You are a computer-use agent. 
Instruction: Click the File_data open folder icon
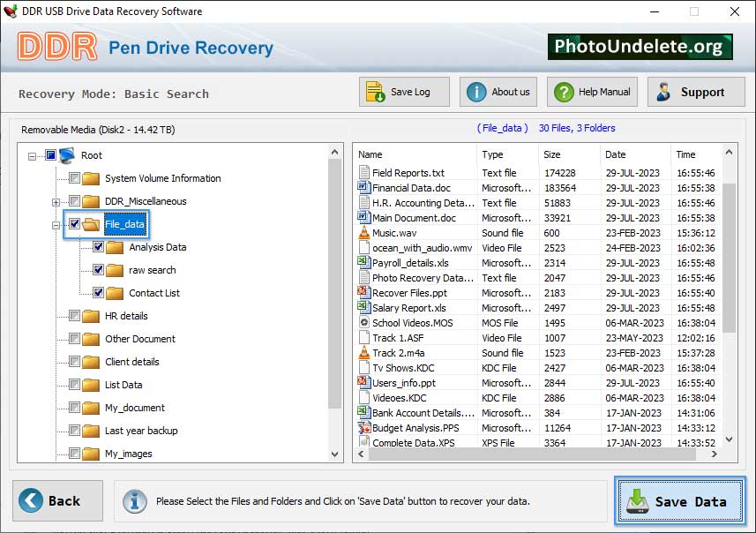tap(91, 224)
